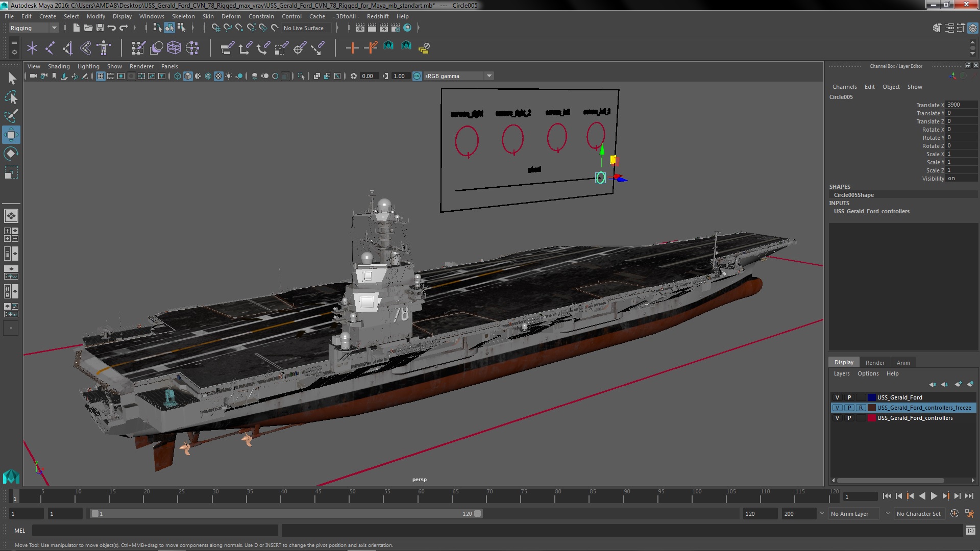Viewport: 980px width, 551px height.
Task: Open the Skeleton menu
Action: [x=183, y=16]
